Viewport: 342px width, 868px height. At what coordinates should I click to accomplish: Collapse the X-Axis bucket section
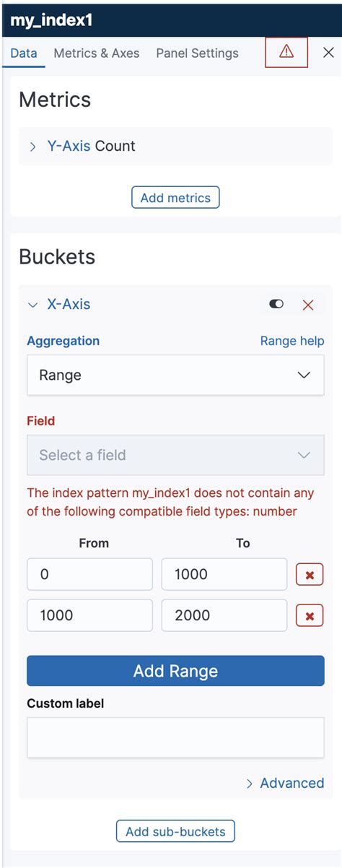[32, 305]
